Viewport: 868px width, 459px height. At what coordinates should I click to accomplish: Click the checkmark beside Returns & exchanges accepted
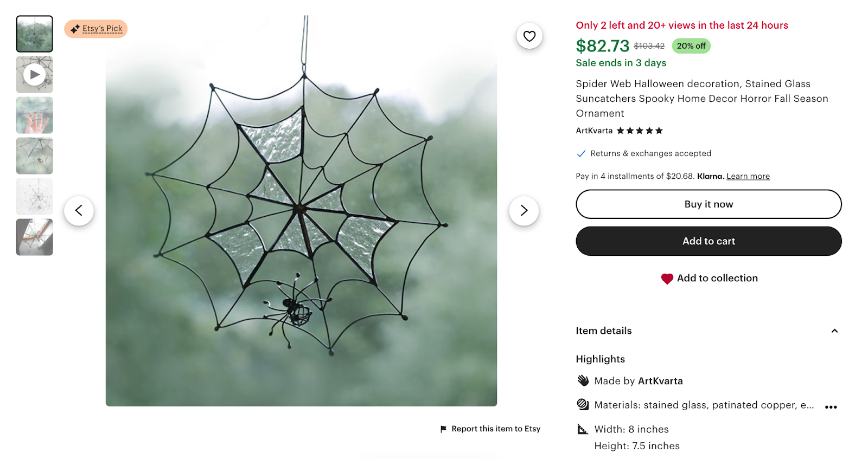click(x=580, y=153)
